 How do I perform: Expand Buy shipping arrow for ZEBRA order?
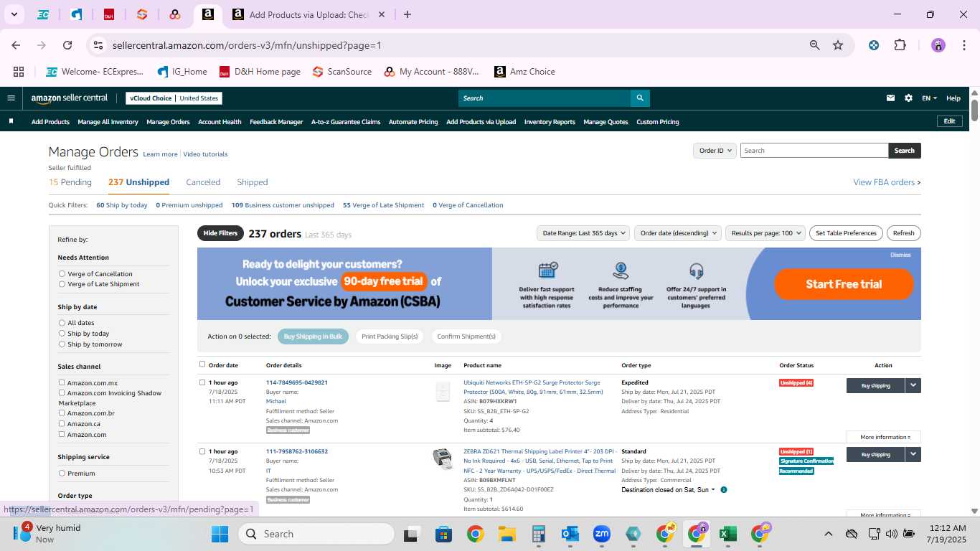(913, 454)
